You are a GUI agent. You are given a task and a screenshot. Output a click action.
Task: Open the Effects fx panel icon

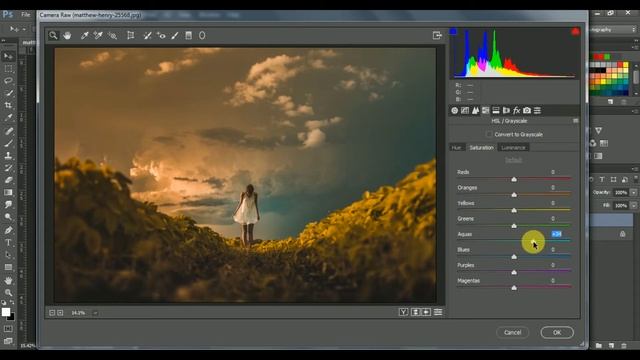coord(516,111)
